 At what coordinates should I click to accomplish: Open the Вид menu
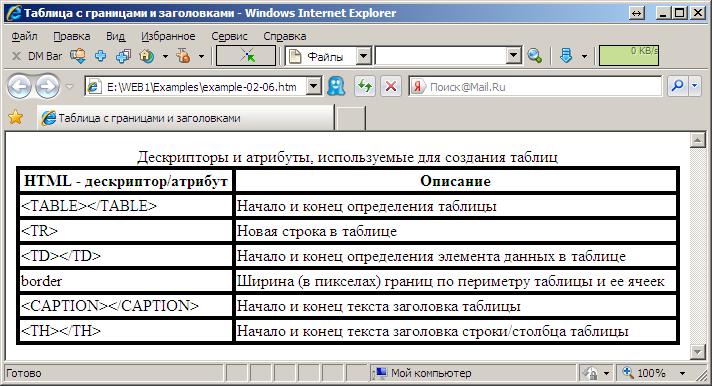coord(115,36)
